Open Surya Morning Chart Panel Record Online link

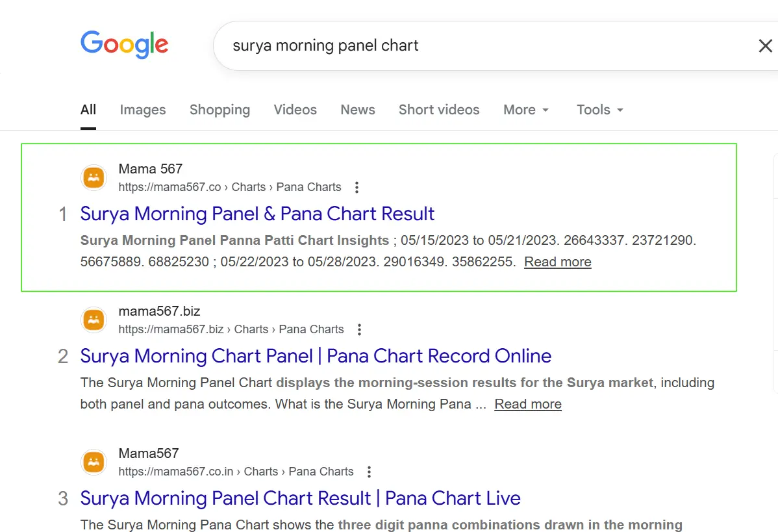[x=316, y=356]
